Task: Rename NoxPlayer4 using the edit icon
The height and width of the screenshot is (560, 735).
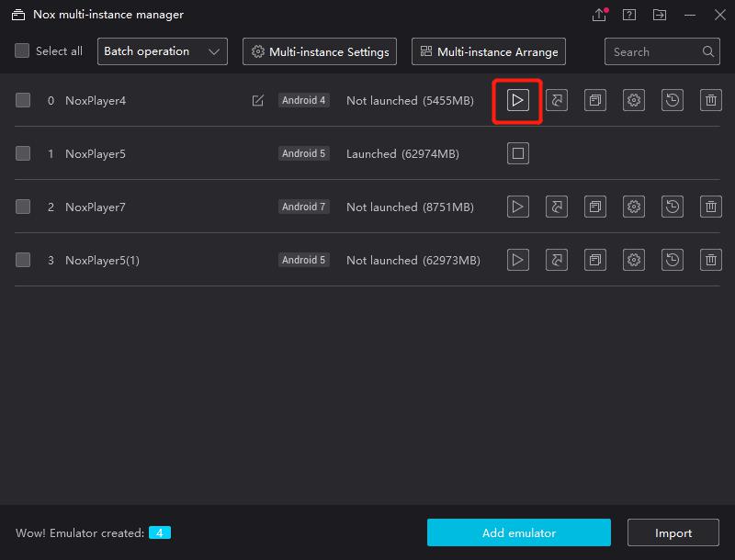Action: coord(258,100)
